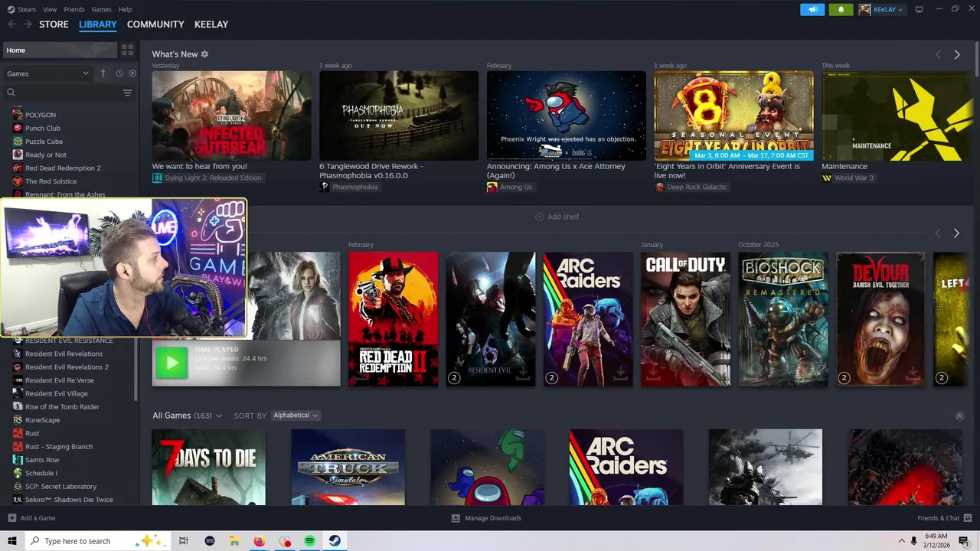Click the Saints Row sidebar icon
This screenshot has height=551, width=980.
pos(18,460)
